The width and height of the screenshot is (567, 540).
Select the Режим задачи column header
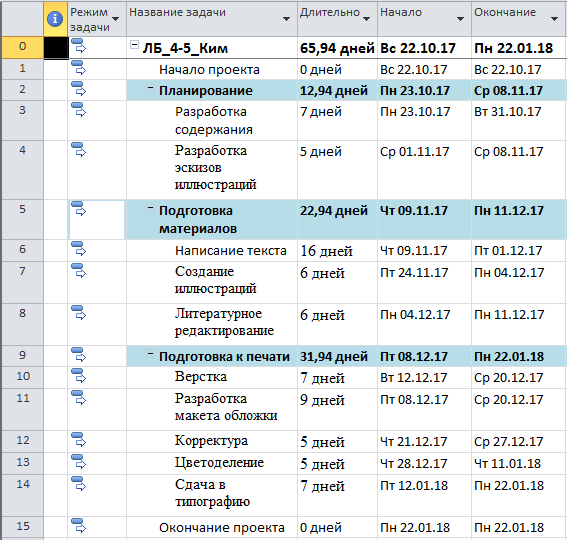[97, 19]
